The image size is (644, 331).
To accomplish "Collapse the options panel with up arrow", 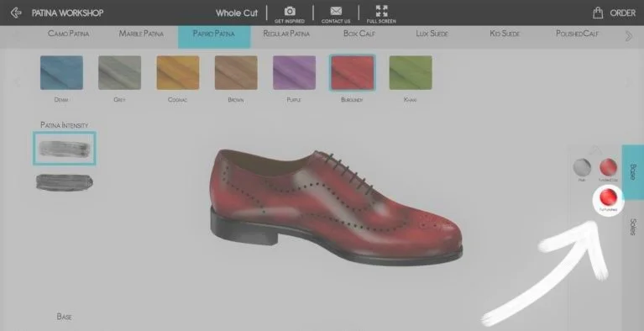I will (595, 150).
